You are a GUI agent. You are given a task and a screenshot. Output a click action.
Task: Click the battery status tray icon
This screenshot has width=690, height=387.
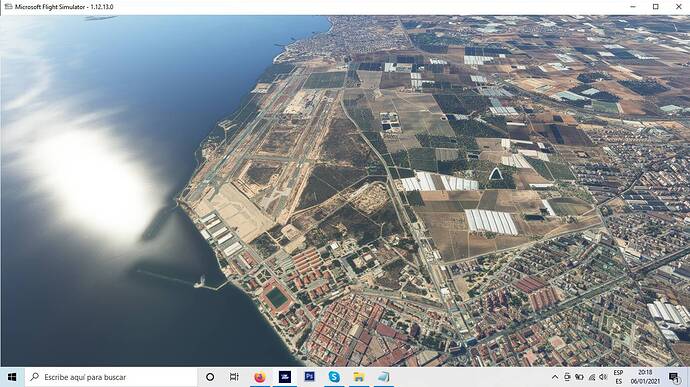(x=579, y=377)
